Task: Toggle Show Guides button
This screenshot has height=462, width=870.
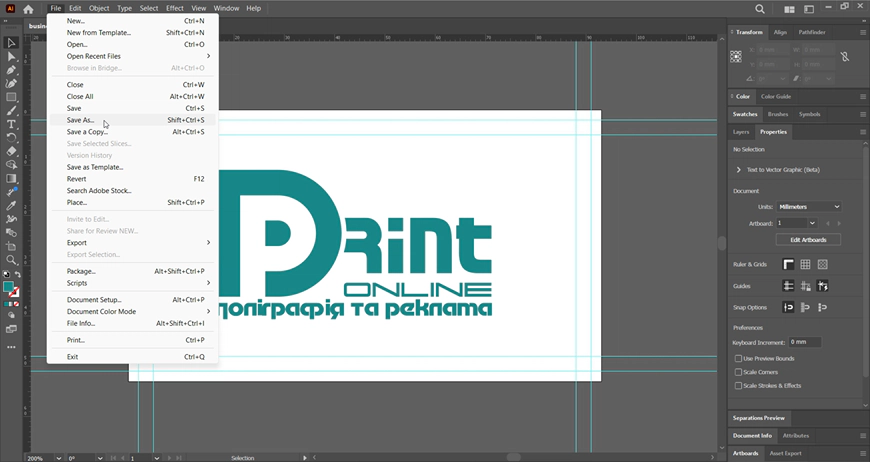Action: click(788, 286)
